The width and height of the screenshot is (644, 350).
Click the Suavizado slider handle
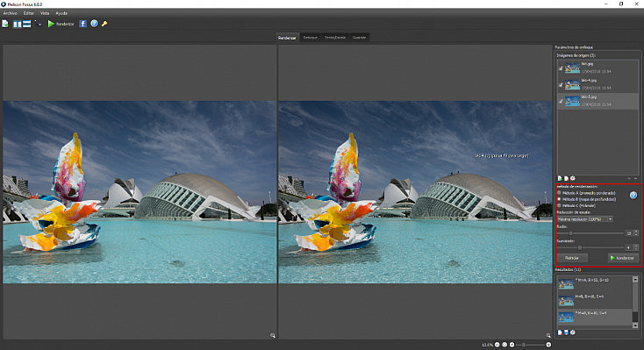tap(580, 247)
